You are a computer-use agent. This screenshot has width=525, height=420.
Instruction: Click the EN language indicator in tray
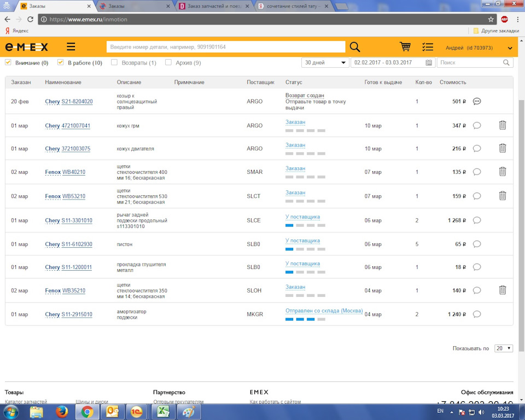pyautogui.click(x=440, y=411)
